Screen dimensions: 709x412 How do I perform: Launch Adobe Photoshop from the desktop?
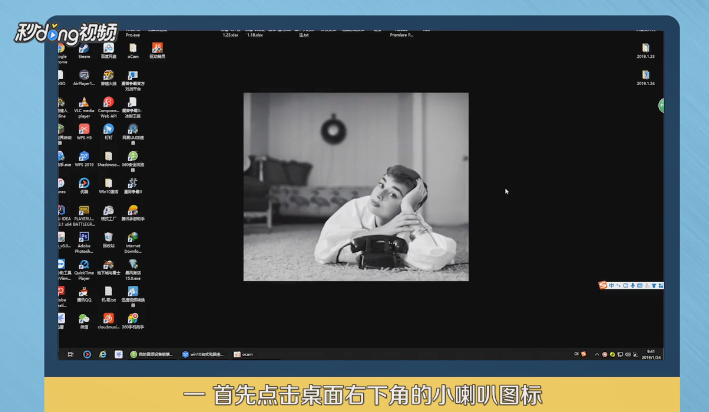pyautogui.click(x=84, y=242)
